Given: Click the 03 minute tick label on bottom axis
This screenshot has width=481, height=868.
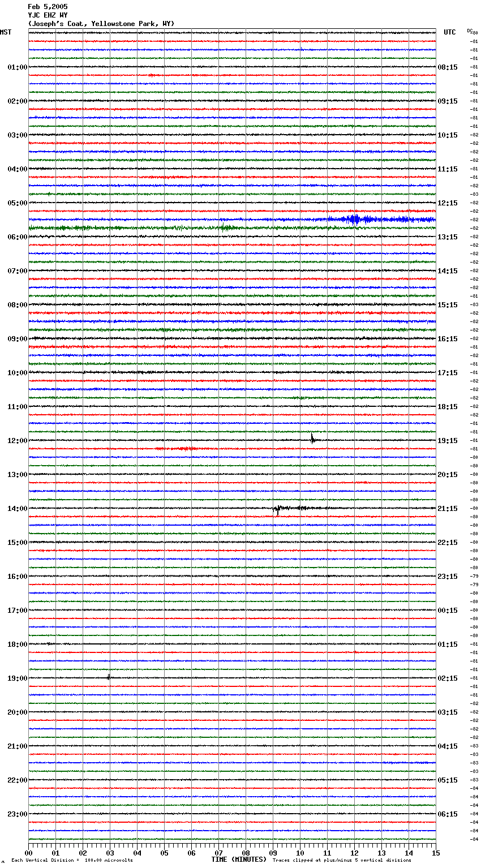Looking at the screenshot, I should 110,853.
